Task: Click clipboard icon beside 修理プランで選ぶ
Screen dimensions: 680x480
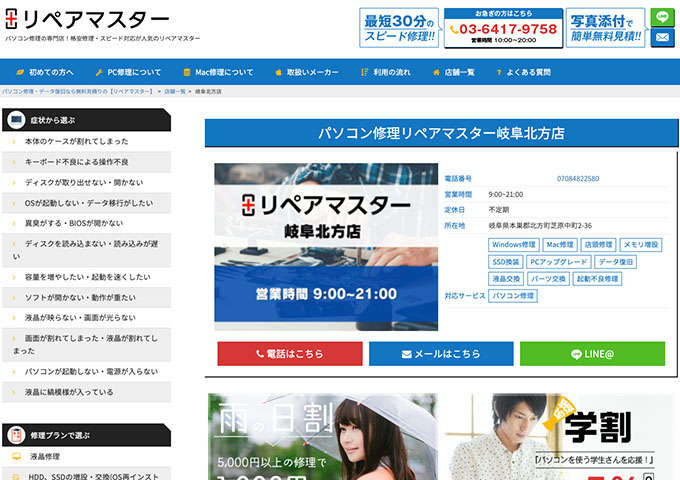Action: (16, 435)
